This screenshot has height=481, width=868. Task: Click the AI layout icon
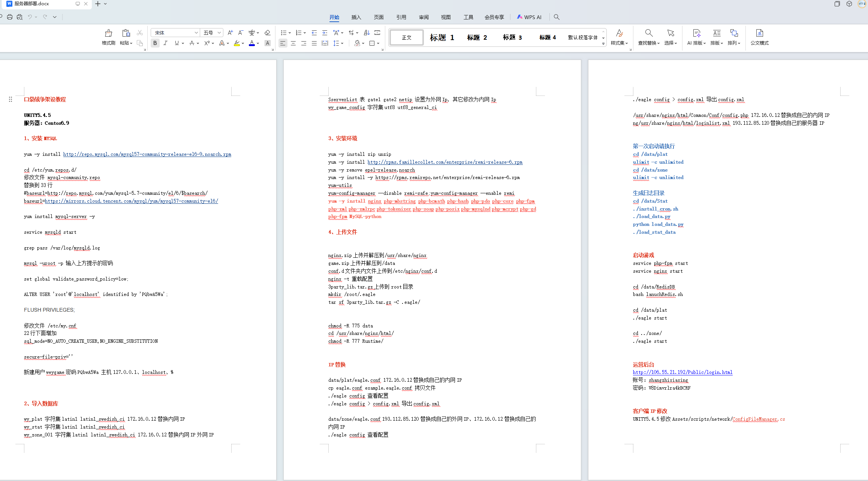pos(696,33)
